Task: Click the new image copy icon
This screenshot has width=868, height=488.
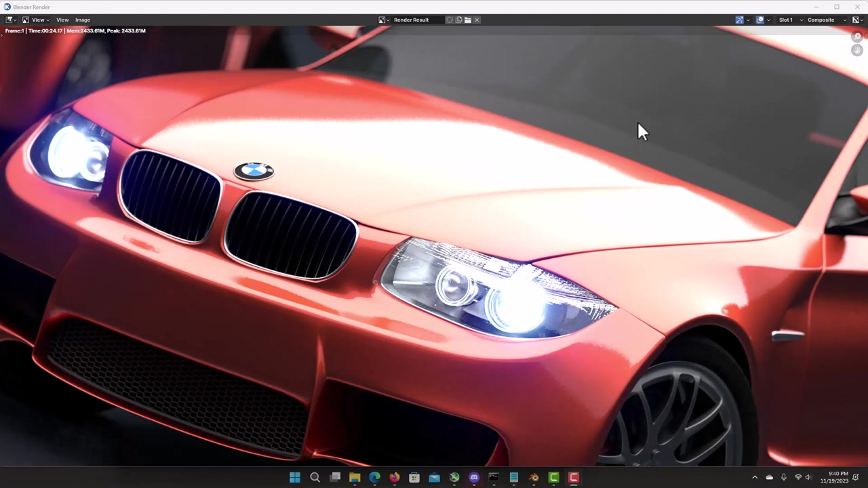Action: click(458, 20)
